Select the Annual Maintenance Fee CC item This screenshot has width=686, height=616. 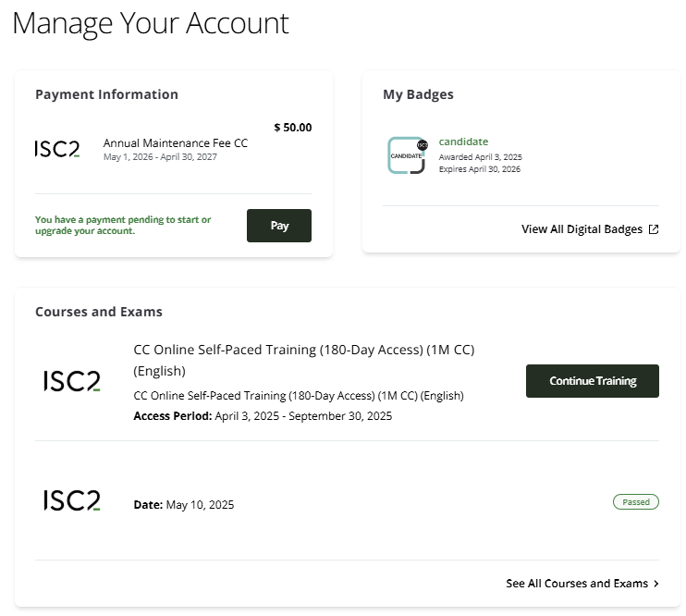click(175, 143)
